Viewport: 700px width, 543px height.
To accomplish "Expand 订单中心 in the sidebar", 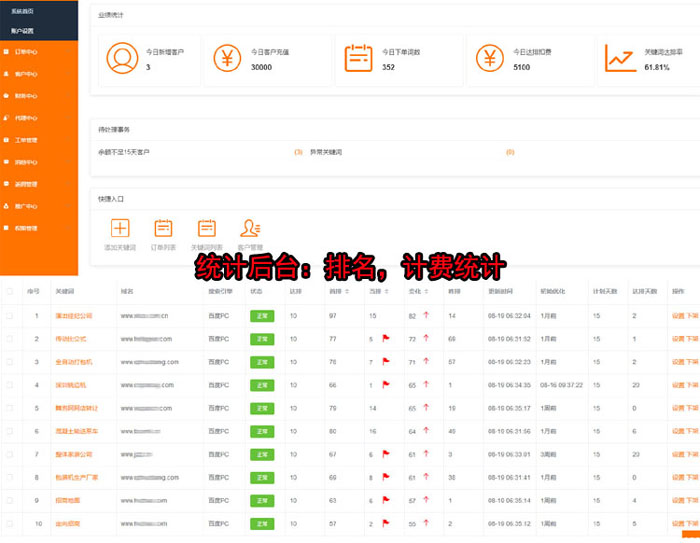I will pos(26,50).
